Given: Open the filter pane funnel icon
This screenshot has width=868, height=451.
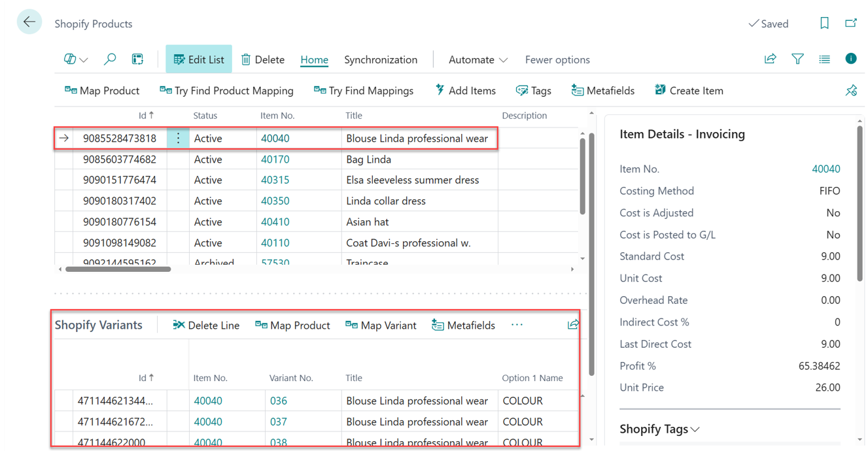Looking at the screenshot, I should coord(797,59).
